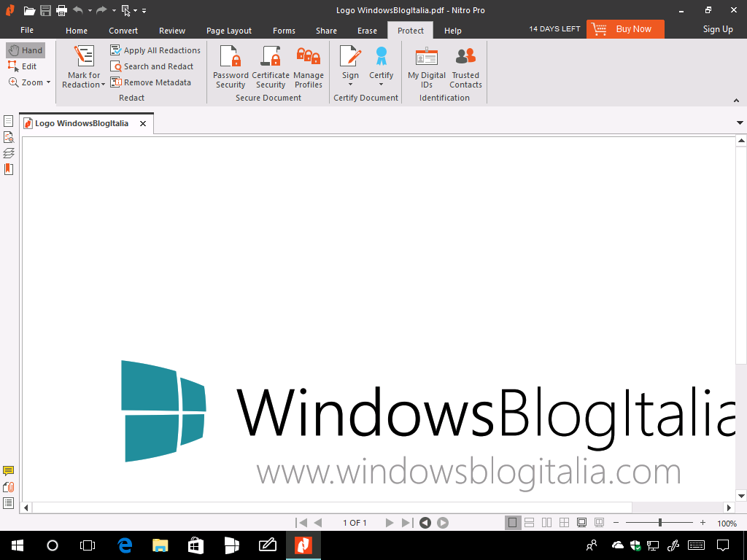Open the Action Center notification icon
The width and height of the screenshot is (747, 560).
[723, 545]
